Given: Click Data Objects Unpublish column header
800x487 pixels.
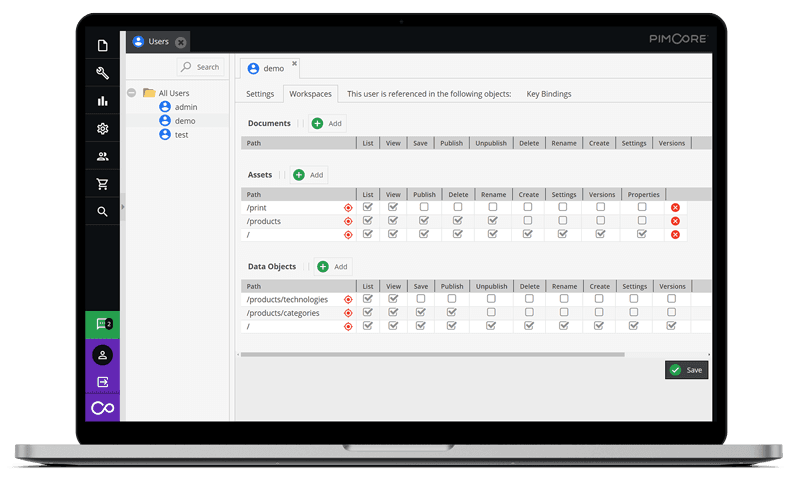Looking at the screenshot, I should coord(491,287).
